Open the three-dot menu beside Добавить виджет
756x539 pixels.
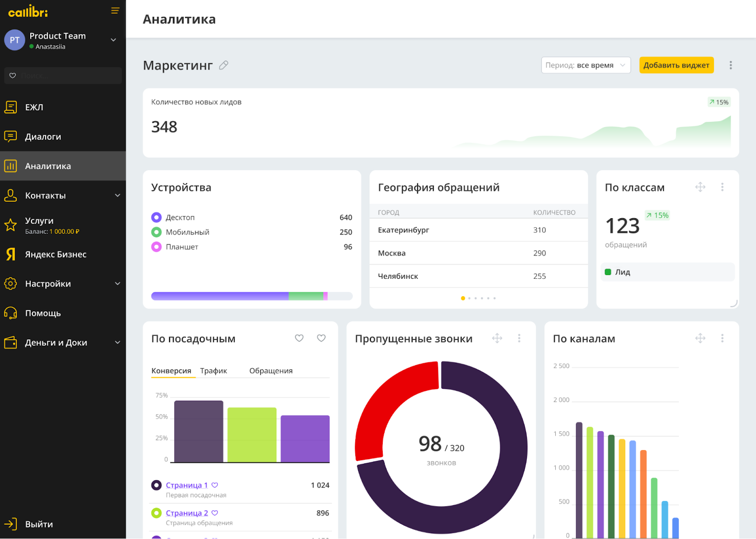tap(730, 65)
